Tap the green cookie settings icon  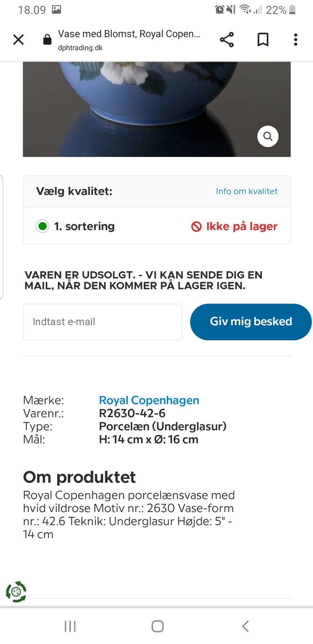tap(16, 592)
